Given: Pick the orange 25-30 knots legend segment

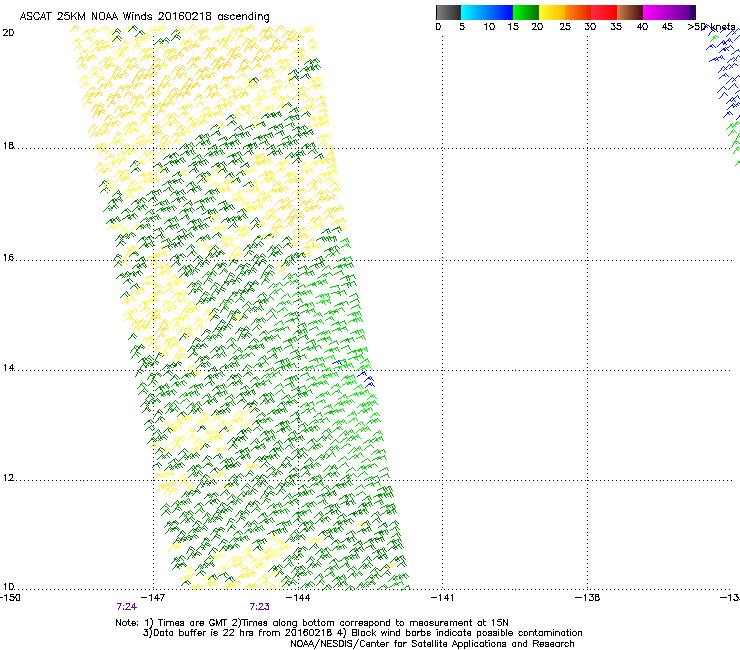Looking at the screenshot, I should pyautogui.click(x=578, y=12).
